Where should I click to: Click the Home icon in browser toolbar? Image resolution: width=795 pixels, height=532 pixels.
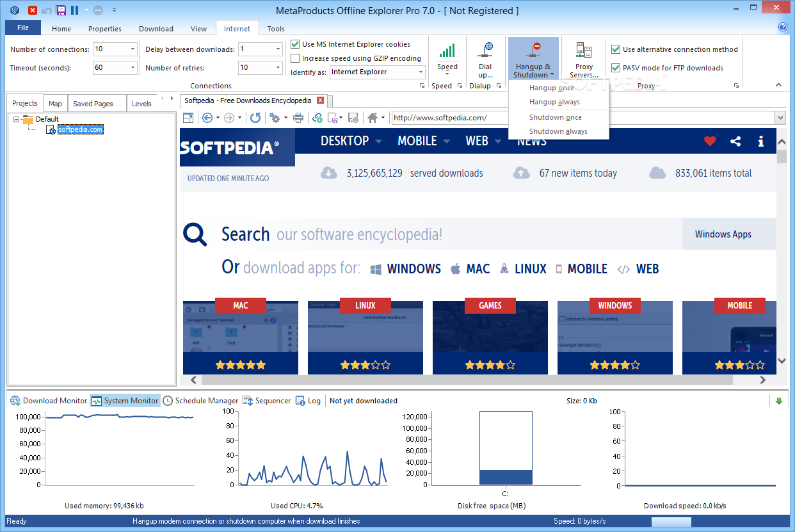pyautogui.click(x=373, y=118)
